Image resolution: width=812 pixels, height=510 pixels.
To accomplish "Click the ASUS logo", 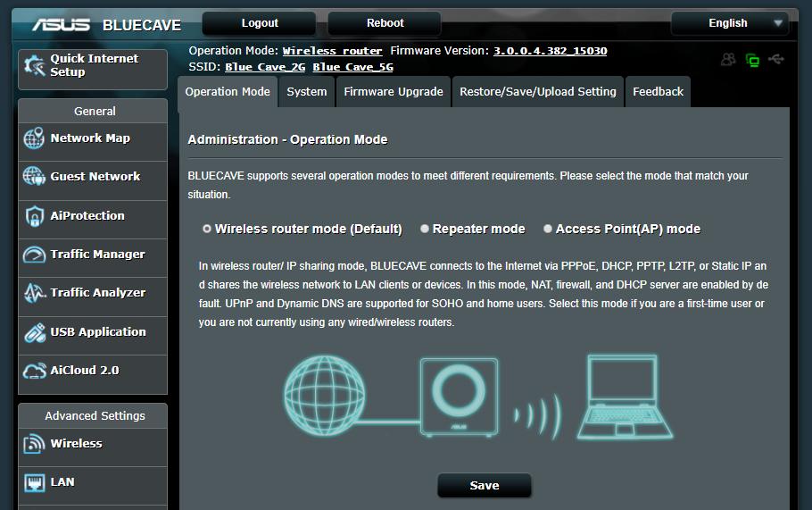I will click(61, 25).
